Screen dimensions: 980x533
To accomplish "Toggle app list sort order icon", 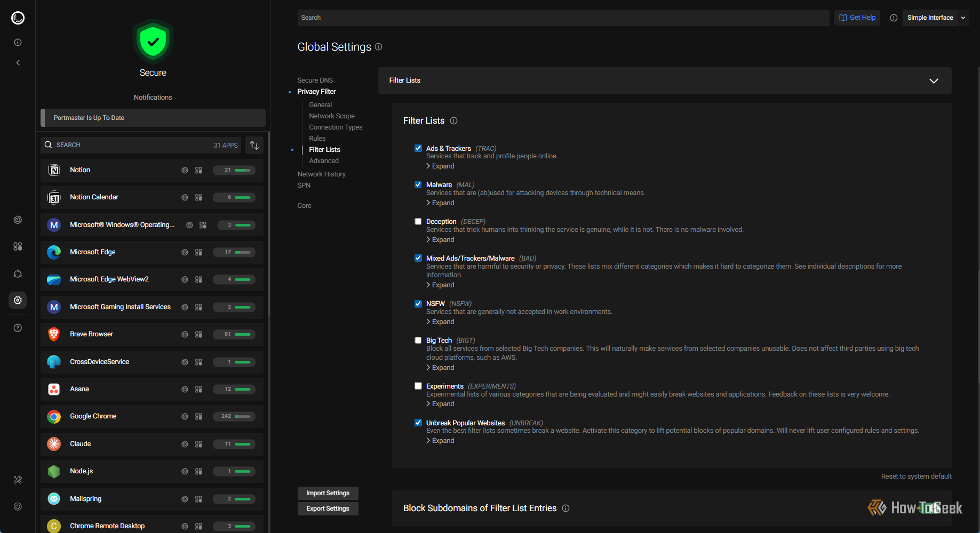I will point(254,145).
